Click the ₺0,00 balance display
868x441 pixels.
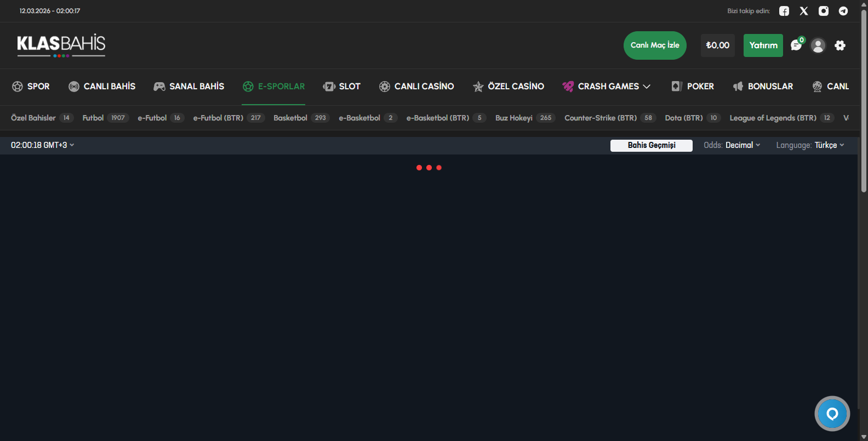(x=718, y=45)
